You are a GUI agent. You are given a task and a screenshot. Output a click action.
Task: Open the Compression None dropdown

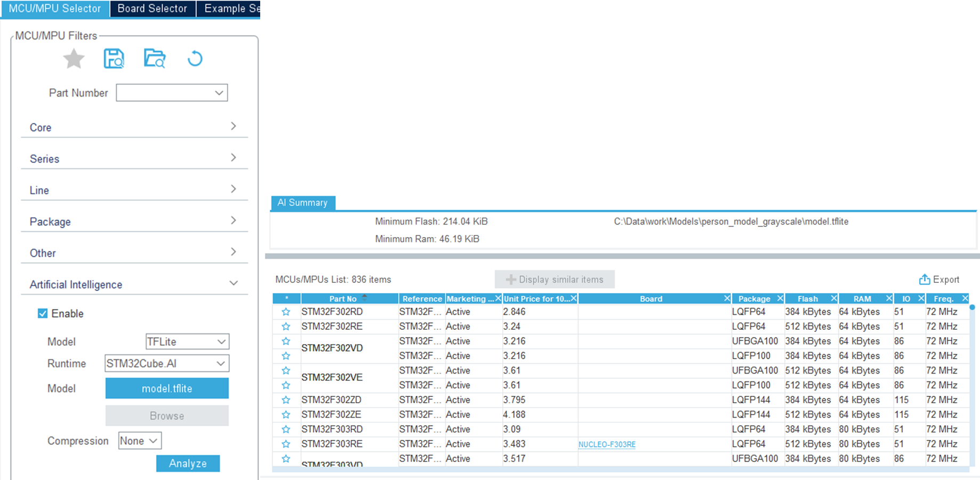coord(140,441)
